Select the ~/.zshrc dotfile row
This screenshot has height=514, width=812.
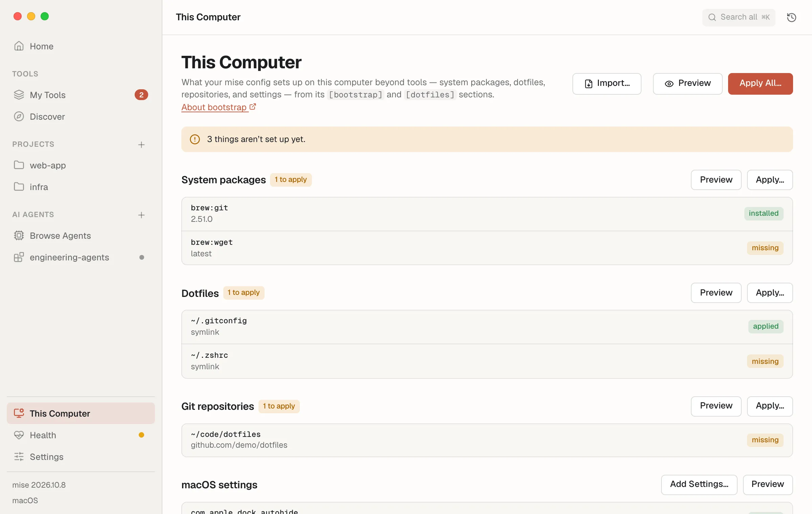click(487, 361)
